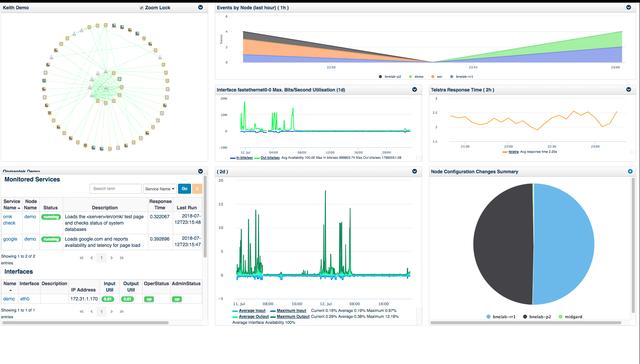Open the google service link
This screenshot has width=640, height=364.
pyautogui.click(x=10, y=239)
